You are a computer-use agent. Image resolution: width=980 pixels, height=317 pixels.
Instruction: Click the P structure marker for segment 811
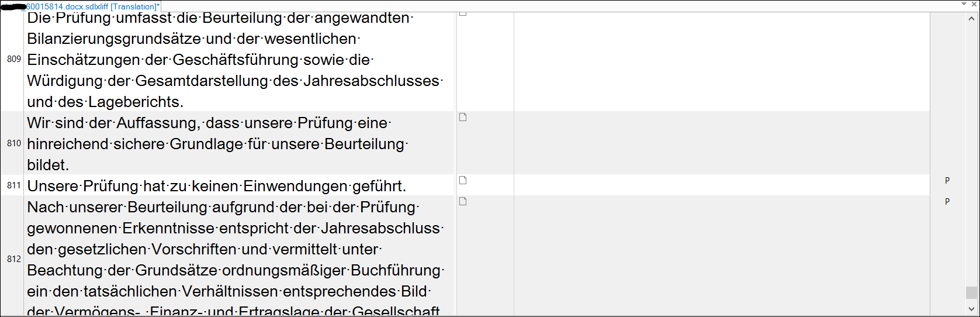point(947,180)
